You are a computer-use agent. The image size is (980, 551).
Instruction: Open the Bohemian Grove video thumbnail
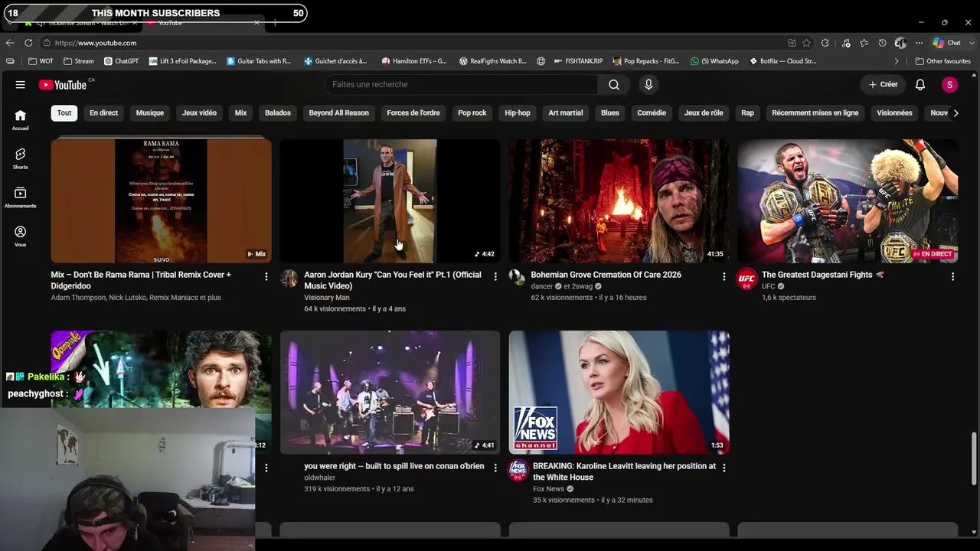click(x=619, y=201)
